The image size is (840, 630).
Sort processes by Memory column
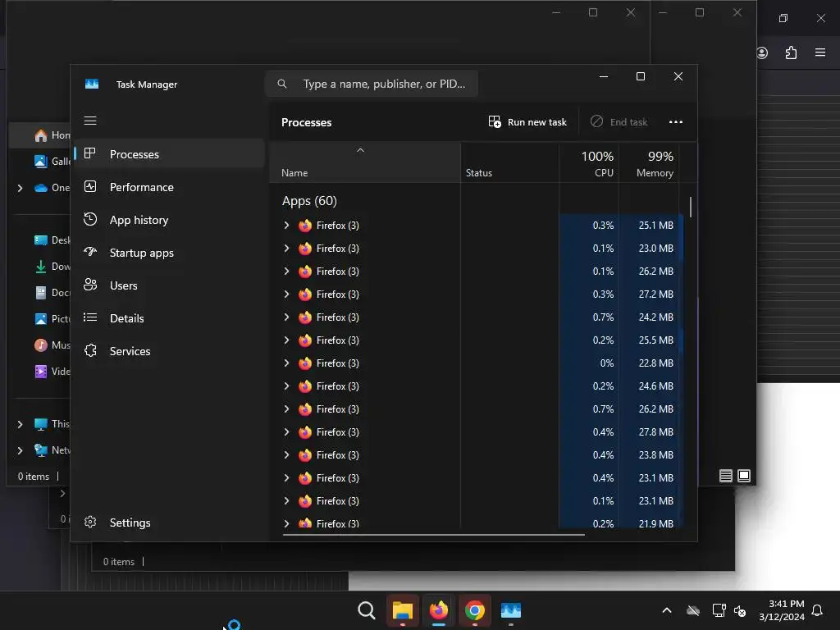point(650,163)
